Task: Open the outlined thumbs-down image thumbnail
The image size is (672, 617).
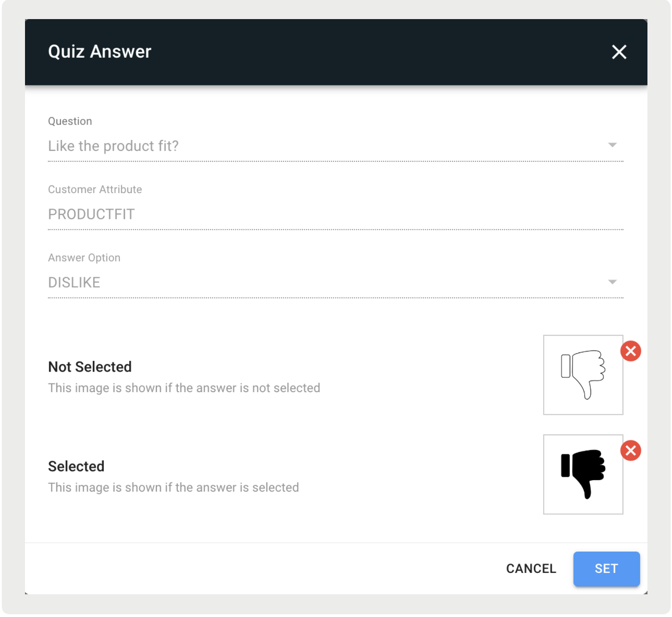Action: (x=583, y=375)
